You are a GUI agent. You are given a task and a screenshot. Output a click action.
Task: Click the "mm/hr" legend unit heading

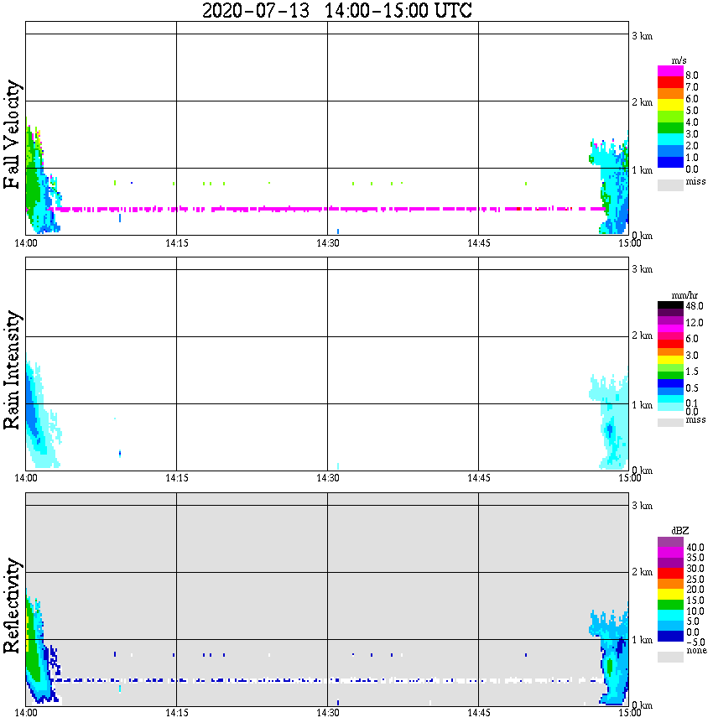[684, 295]
